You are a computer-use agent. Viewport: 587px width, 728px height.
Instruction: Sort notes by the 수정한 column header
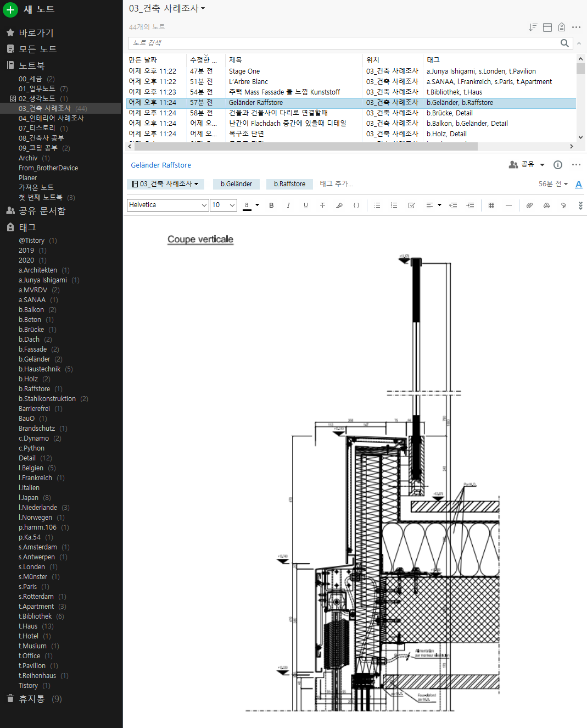[205, 60]
